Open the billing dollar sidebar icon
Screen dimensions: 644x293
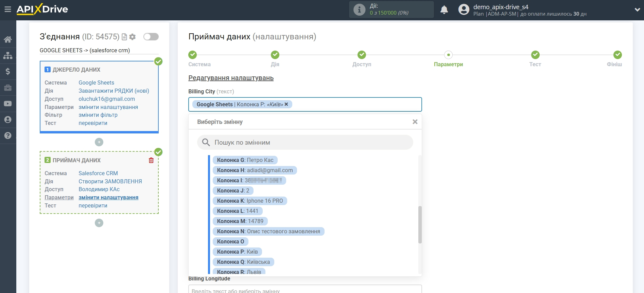(x=8, y=71)
